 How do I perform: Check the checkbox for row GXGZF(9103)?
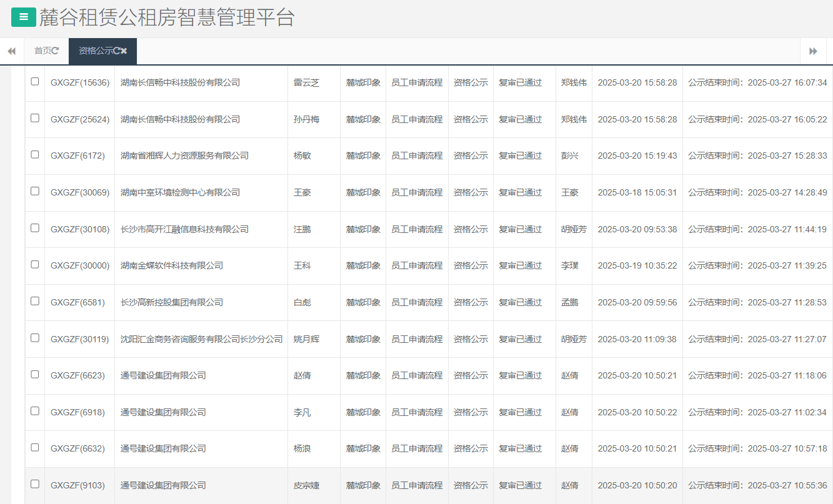(x=35, y=485)
